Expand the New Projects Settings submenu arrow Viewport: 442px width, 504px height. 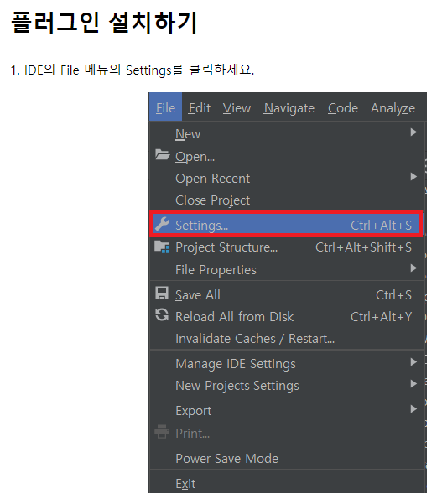click(x=413, y=384)
